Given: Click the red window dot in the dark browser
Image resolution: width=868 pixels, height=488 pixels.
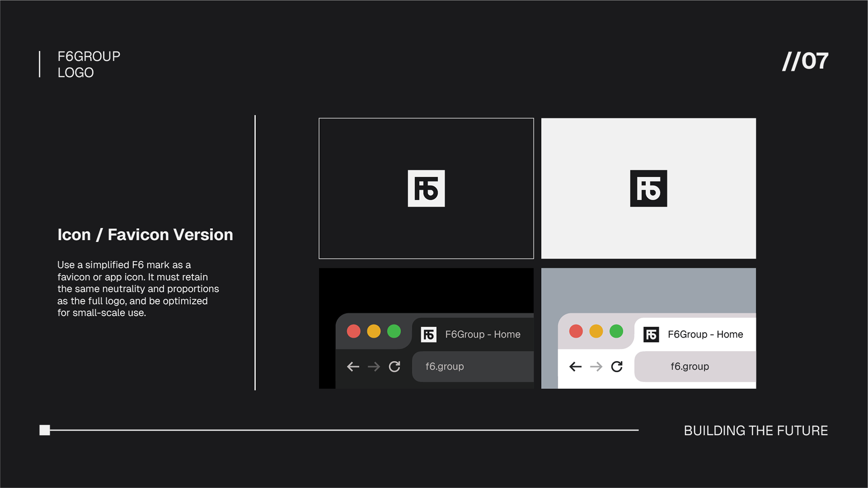Looking at the screenshot, I should pyautogui.click(x=354, y=331).
